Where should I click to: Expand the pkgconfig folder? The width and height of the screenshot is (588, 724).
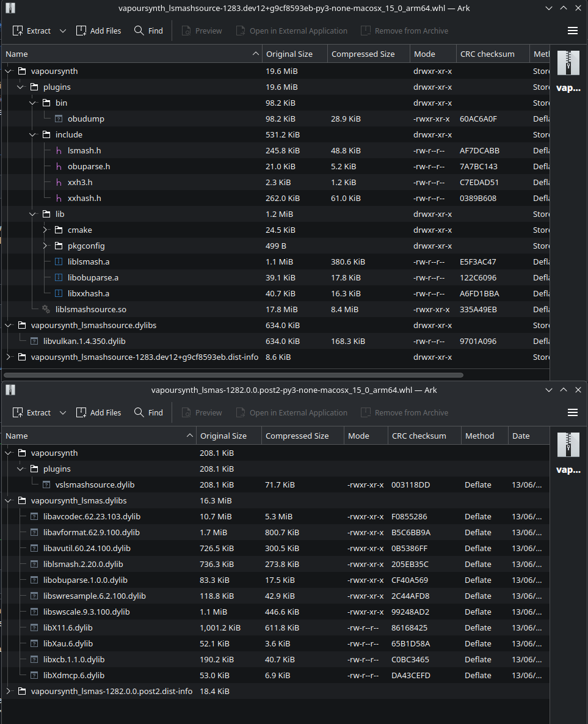pyautogui.click(x=45, y=246)
